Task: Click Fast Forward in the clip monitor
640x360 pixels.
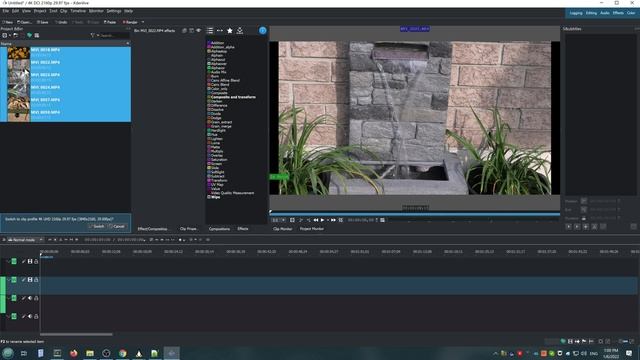Action: [333, 220]
